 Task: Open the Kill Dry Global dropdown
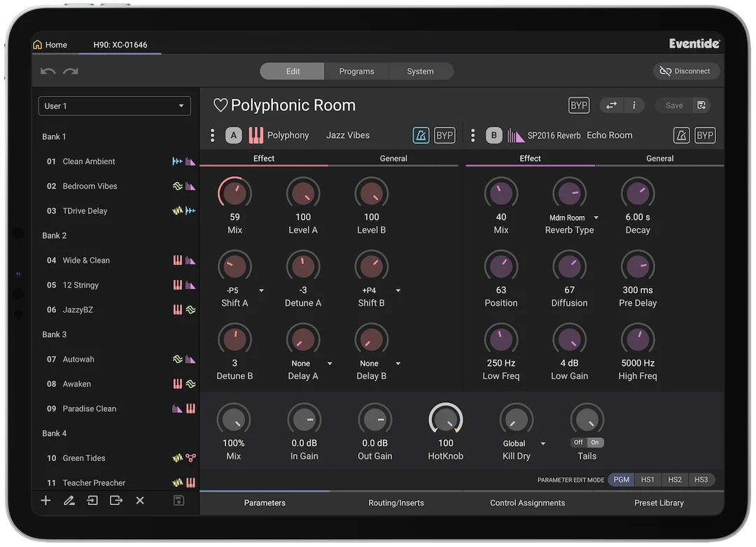(x=543, y=443)
